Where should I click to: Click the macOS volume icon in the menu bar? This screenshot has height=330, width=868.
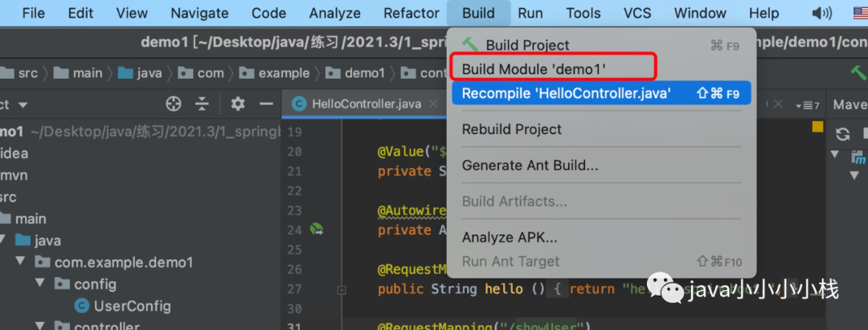[x=822, y=14]
